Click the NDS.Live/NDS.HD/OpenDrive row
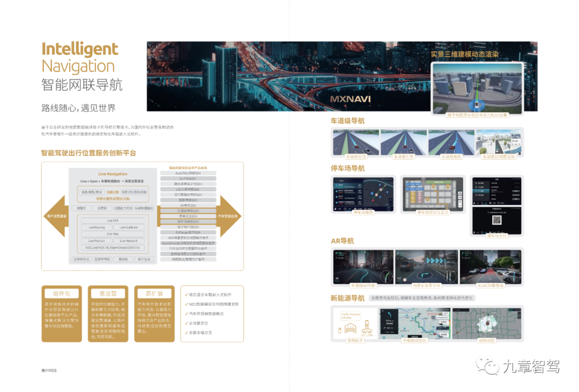This screenshot has height=392, width=579. (x=113, y=247)
